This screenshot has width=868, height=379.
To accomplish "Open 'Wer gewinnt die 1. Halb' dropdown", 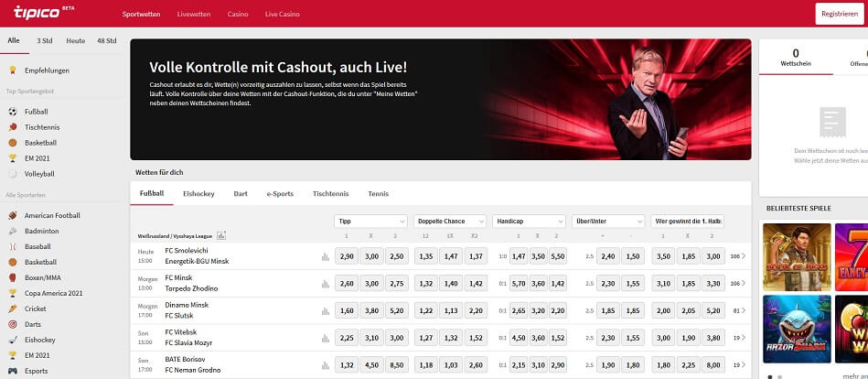I will pyautogui.click(x=688, y=222).
